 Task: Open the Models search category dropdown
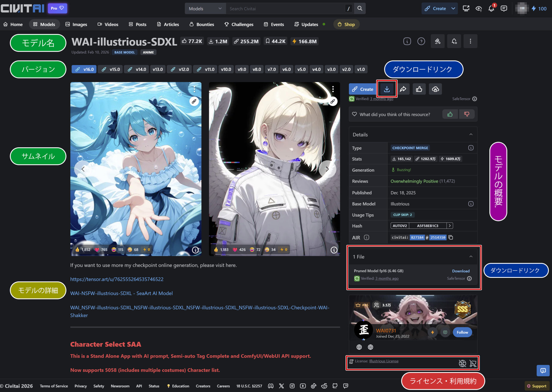(205, 9)
